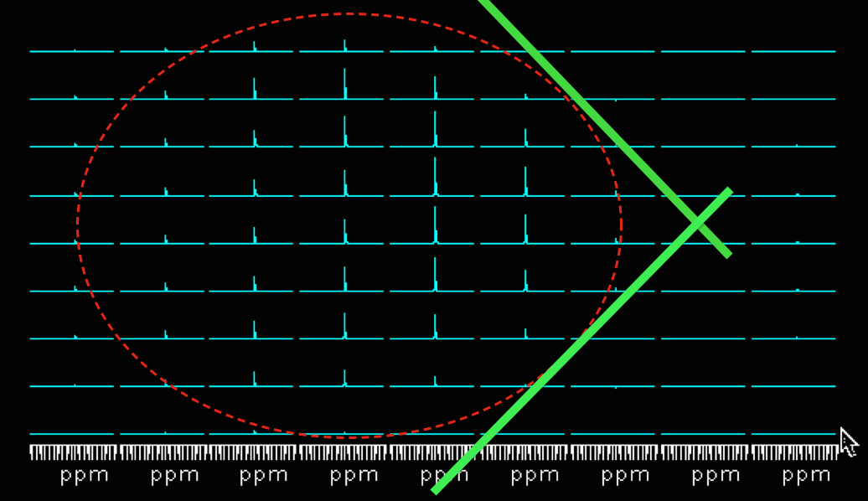Click the ppm ruler below the last column

point(793,453)
